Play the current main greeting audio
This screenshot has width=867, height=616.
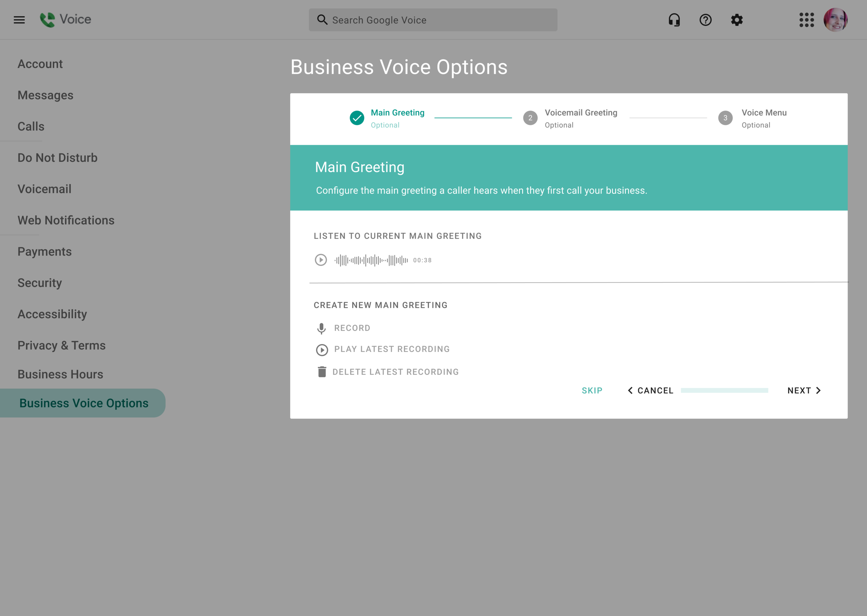click(x=321, y=260)
